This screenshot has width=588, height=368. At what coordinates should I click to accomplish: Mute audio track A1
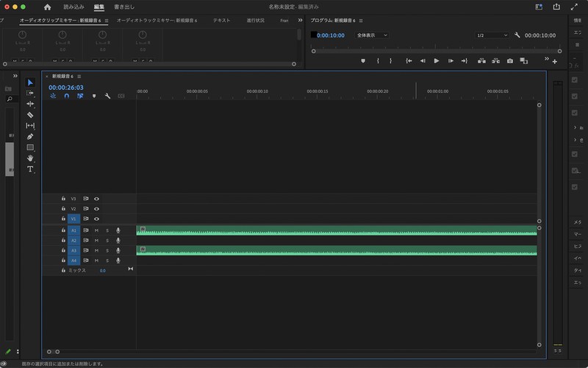point(96,230)
